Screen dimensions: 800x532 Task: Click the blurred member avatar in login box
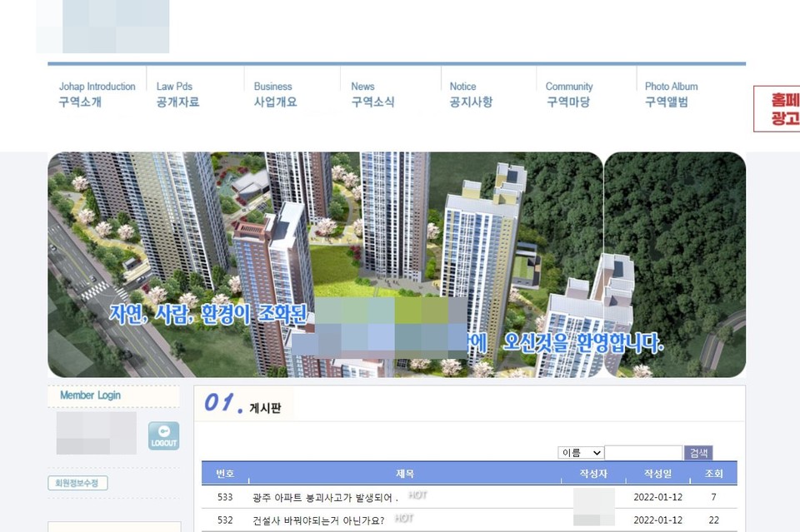[x=94, y=433]
